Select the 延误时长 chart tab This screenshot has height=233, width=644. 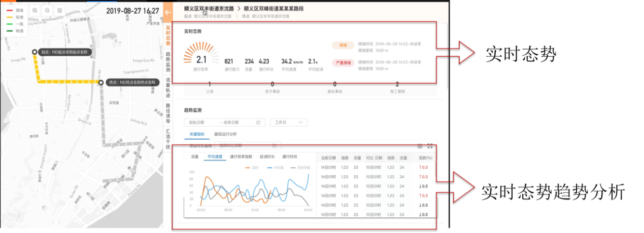(267, 157)
